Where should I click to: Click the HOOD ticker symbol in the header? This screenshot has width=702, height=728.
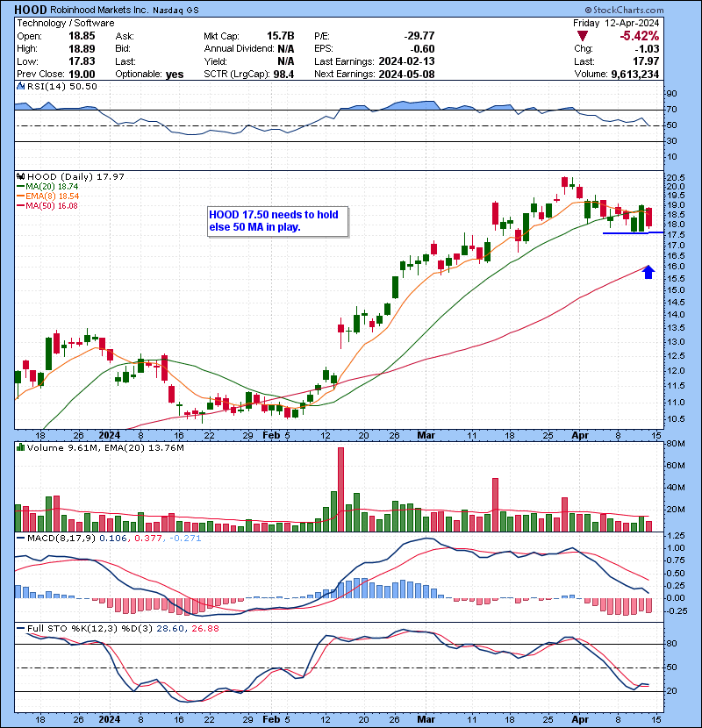pos(31,10)
